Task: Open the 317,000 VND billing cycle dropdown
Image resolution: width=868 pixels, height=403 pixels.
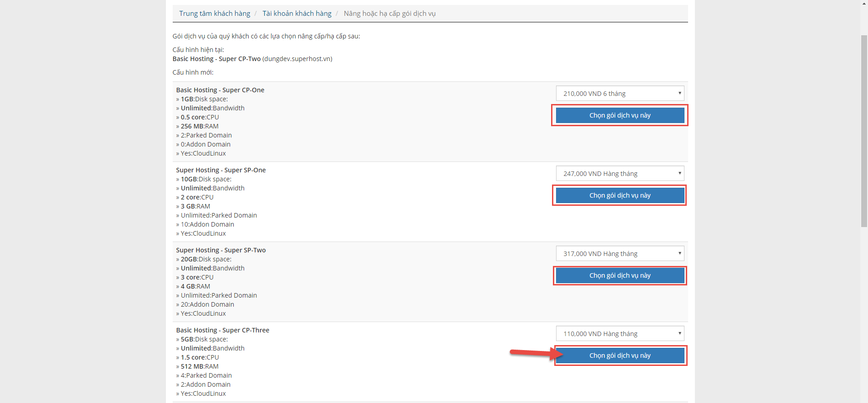Action: pyautogui.click(x=619, y=254)
